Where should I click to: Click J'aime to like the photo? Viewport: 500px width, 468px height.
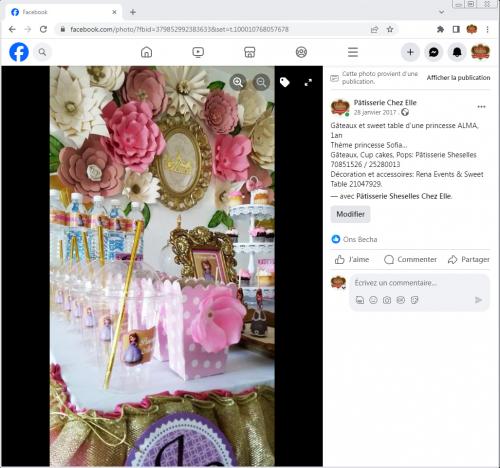(x=352, y=259)
